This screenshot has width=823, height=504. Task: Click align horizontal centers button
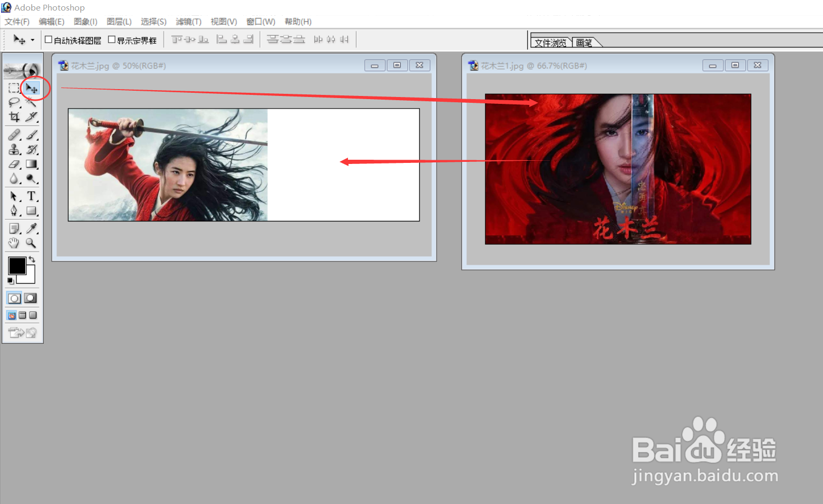pos(235,40)
